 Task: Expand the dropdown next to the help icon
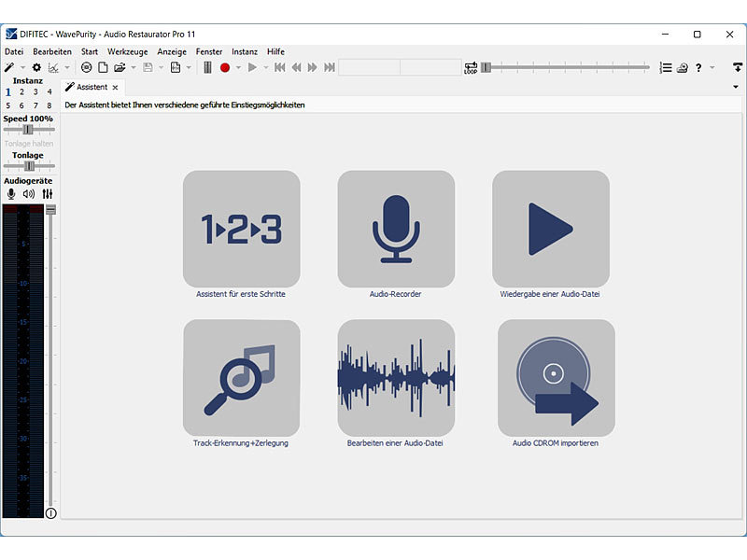pyautogui.click(x=712, y=67)
